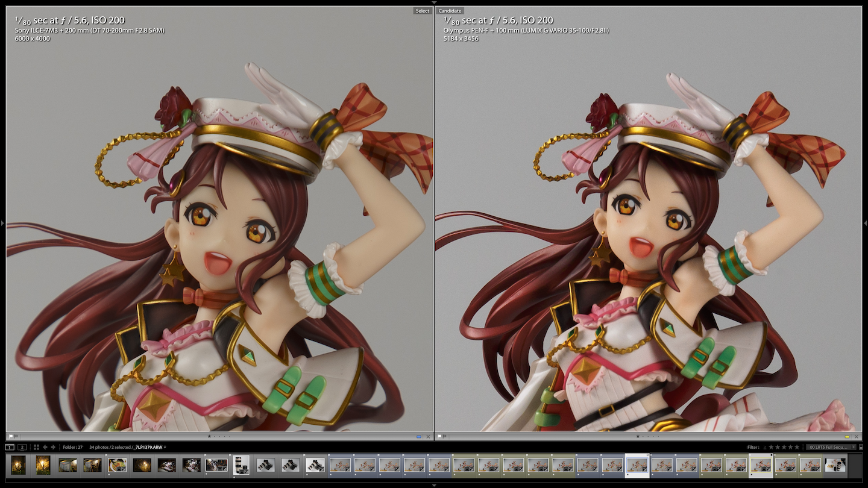Click the 6000 x 4000 dimensions text

[x=33, y=39]
